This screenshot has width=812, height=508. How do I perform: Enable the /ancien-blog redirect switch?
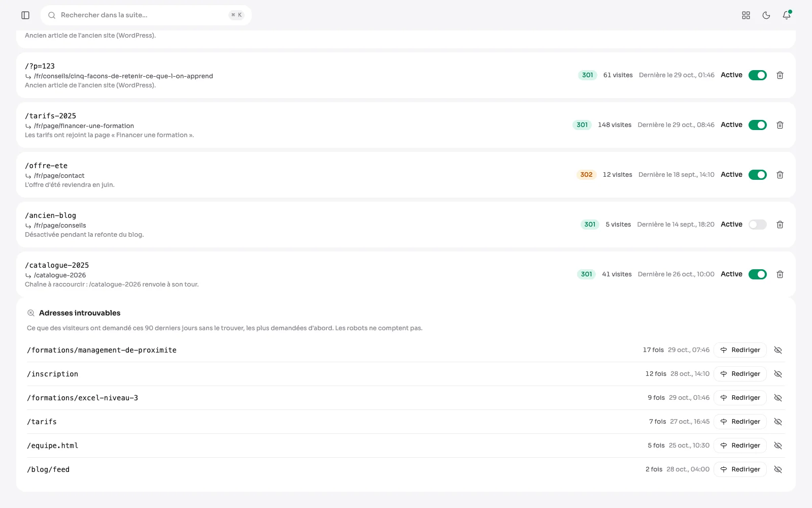758,225
